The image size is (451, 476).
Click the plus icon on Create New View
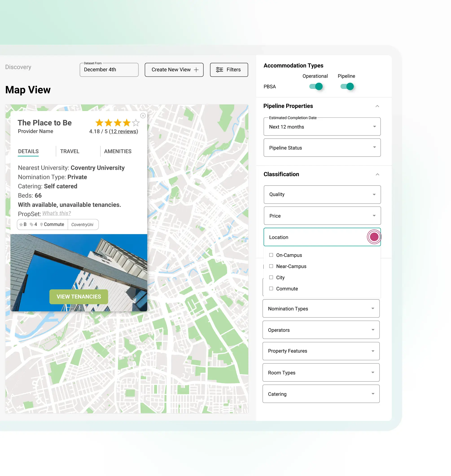tap(196, 70)
